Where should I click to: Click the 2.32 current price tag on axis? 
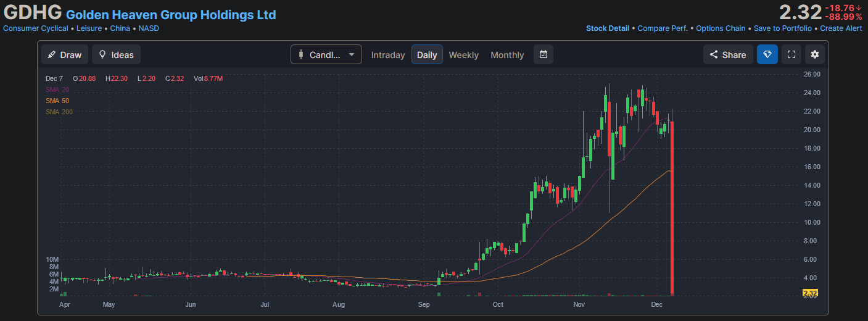click(x=810, y=293)
